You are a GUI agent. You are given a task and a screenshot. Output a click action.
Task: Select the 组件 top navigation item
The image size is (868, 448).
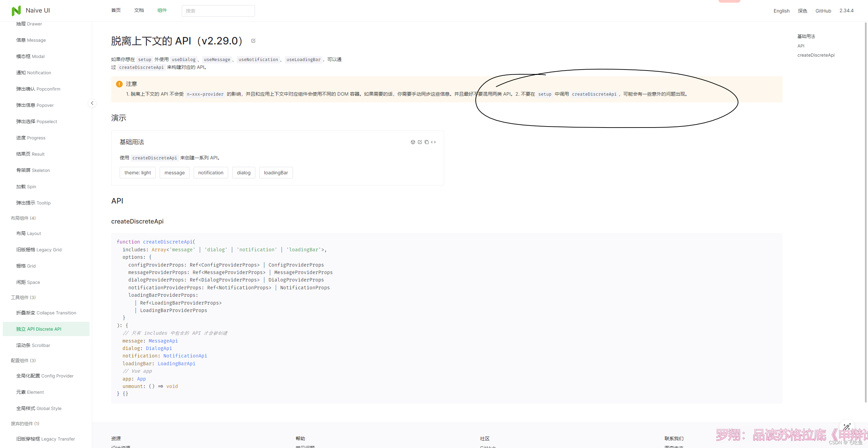coord(162,11)
